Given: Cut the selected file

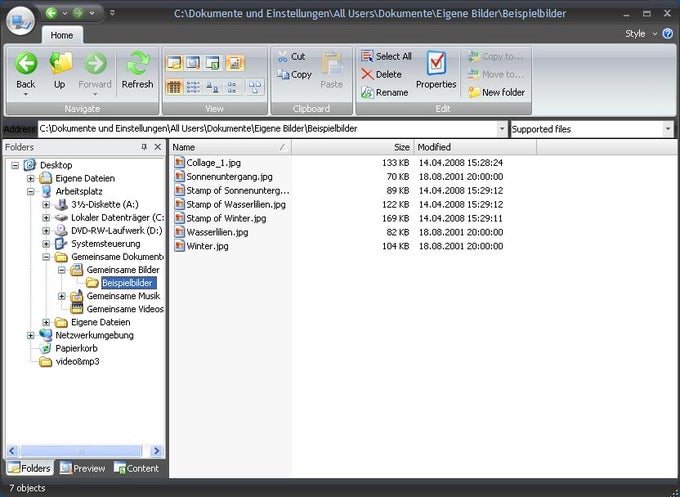Looking at the screenshot, I should (x=291, y=56).
